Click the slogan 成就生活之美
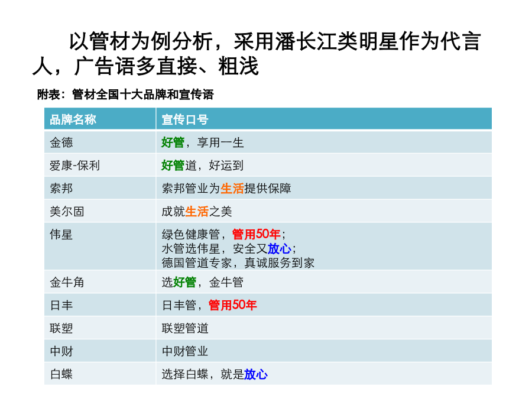The width and height of the screenshot is (532, 399). point(197,212)
